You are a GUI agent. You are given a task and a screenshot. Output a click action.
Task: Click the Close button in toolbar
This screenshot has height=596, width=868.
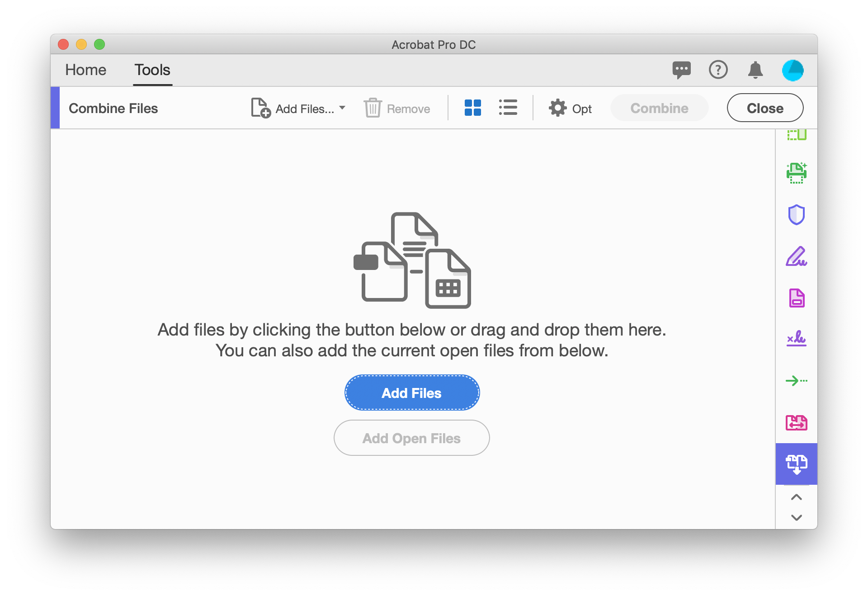coord(765,108)
